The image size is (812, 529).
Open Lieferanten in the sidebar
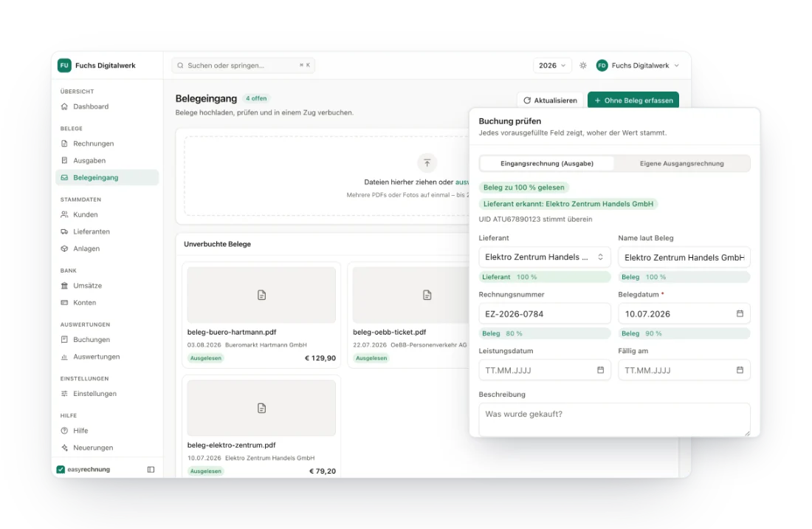click(107, 231)
